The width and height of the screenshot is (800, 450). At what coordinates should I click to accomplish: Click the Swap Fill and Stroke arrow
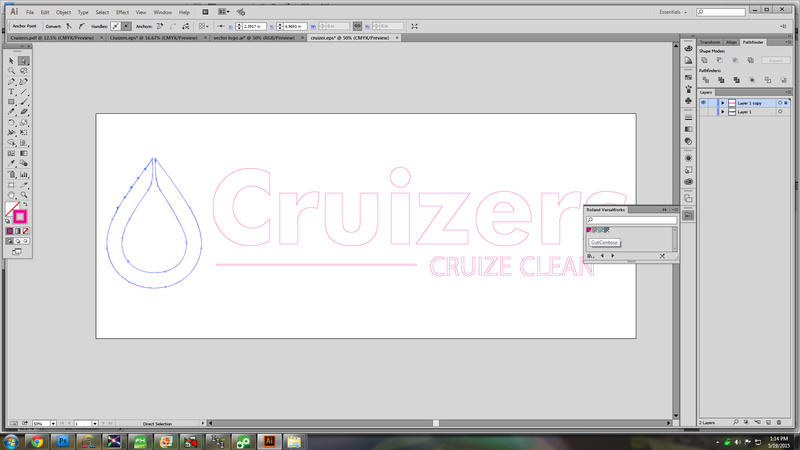tap(25, 205)
